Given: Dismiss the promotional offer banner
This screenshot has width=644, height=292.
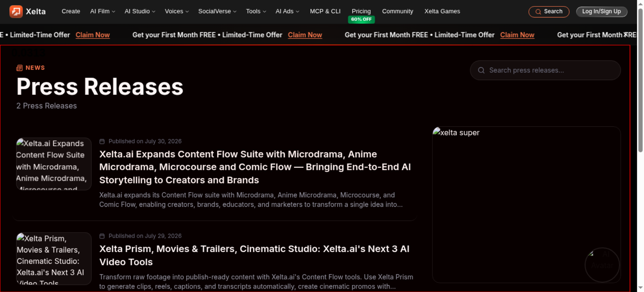Looking at the screenshot, I should [x=625, y=34].
